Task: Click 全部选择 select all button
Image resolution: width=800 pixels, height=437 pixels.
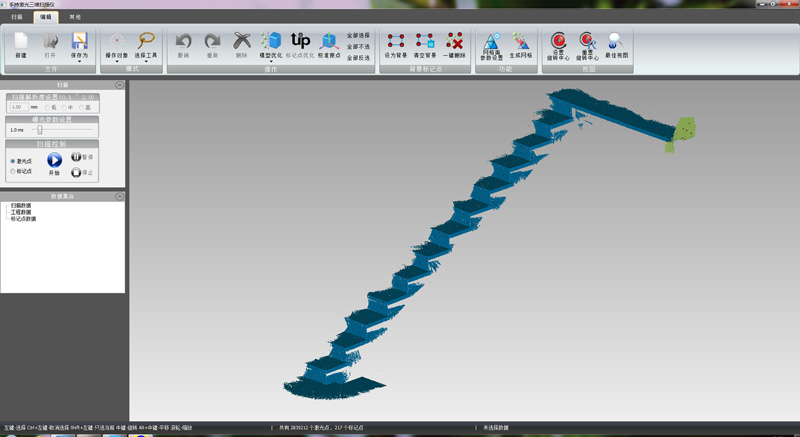Action: coord(357,35)
